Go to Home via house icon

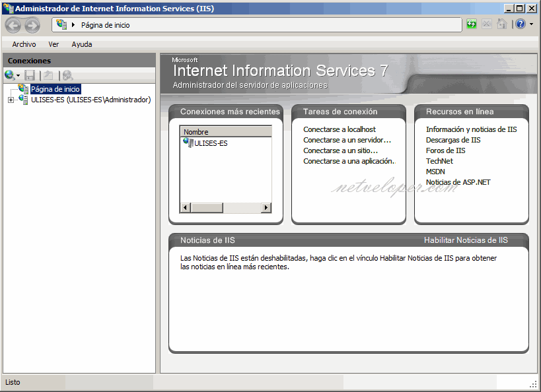501,24
